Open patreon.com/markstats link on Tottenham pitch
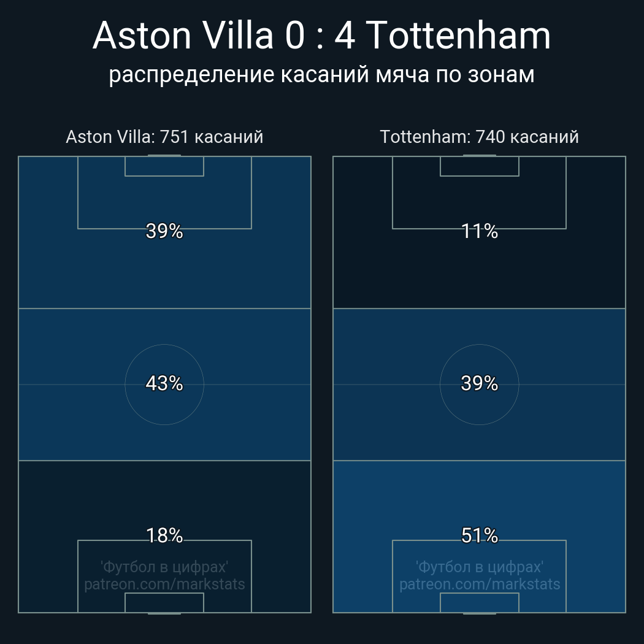This screenshot has height=644, width=644. click(479, 584)
